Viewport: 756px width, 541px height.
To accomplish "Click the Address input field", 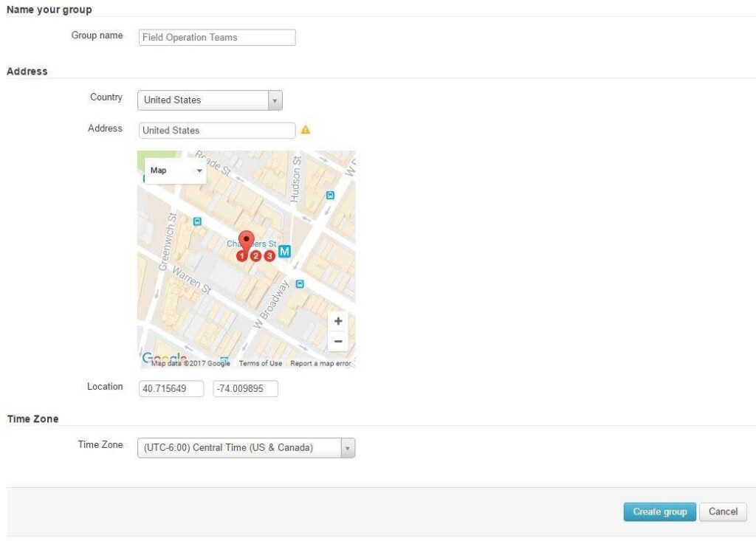I will (217, 131).
